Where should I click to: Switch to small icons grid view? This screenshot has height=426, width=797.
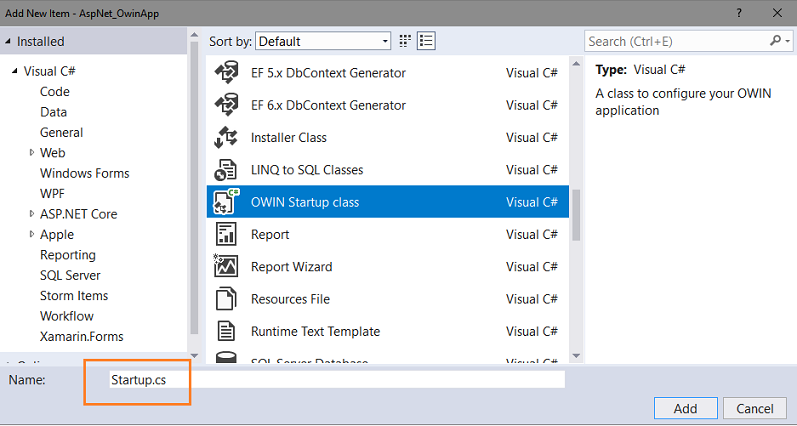[406, 41]
